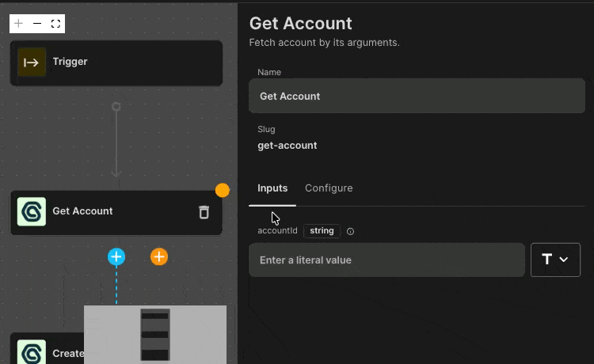Click the fit view canvas icon
This screenshot has height=364, width=594.
pyautogui.click(x=55, y=24)
